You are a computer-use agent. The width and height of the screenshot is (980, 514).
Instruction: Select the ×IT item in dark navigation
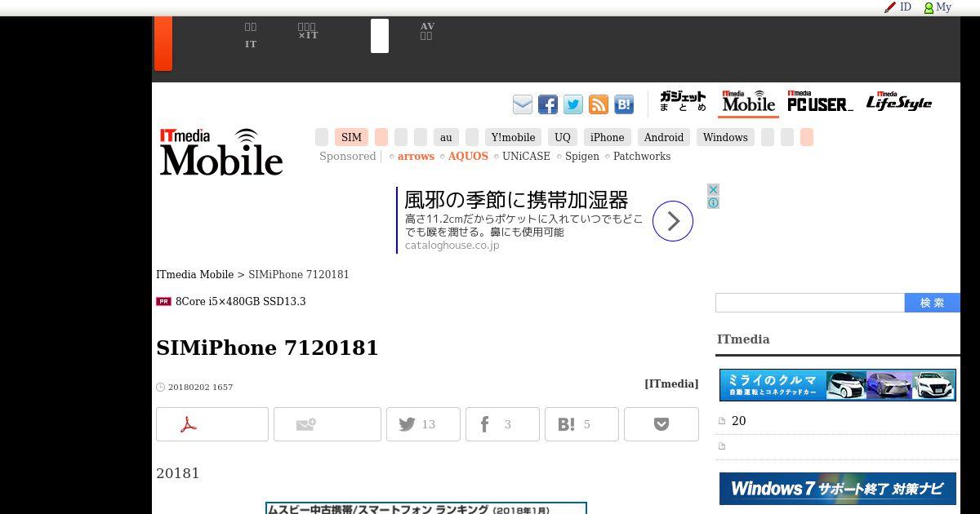[308, 32]
